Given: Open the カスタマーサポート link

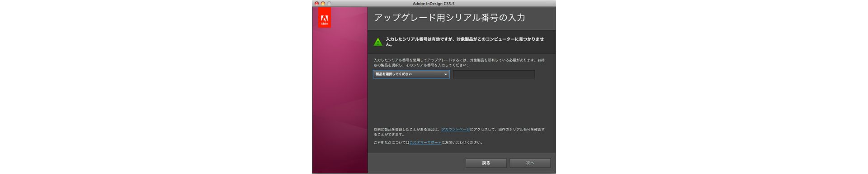Looking at the screenshot, I should [x=425, y=143].
